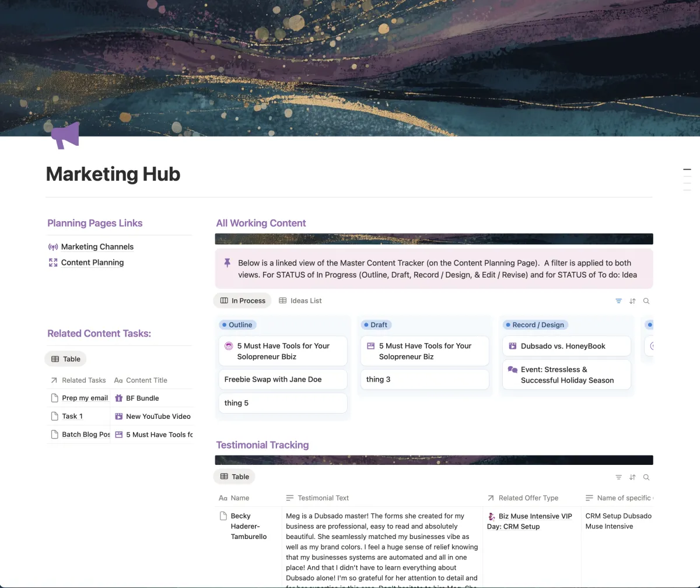The height and width of the screenshot is (588, 700).
Task: Open the '5 Must Have Tools for Your Solopreneur Bbiz' card
Action: tap(283, 351)
